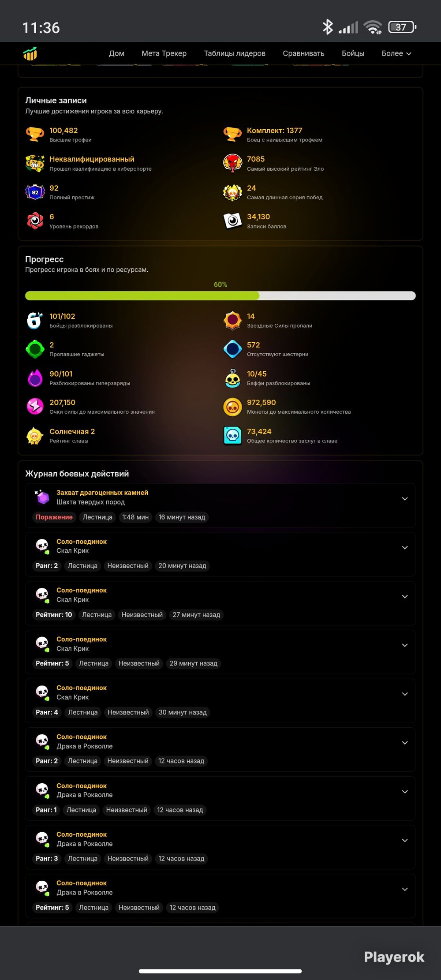Open the Бойцы page link
The height and width of the screenshot is (980, 441).
pos(353,53)
